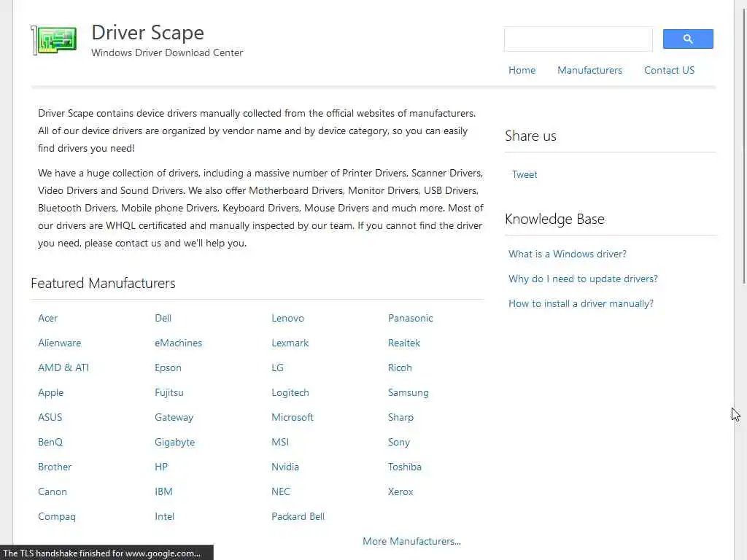Click the Driver Scape circuit board logo

54,41
